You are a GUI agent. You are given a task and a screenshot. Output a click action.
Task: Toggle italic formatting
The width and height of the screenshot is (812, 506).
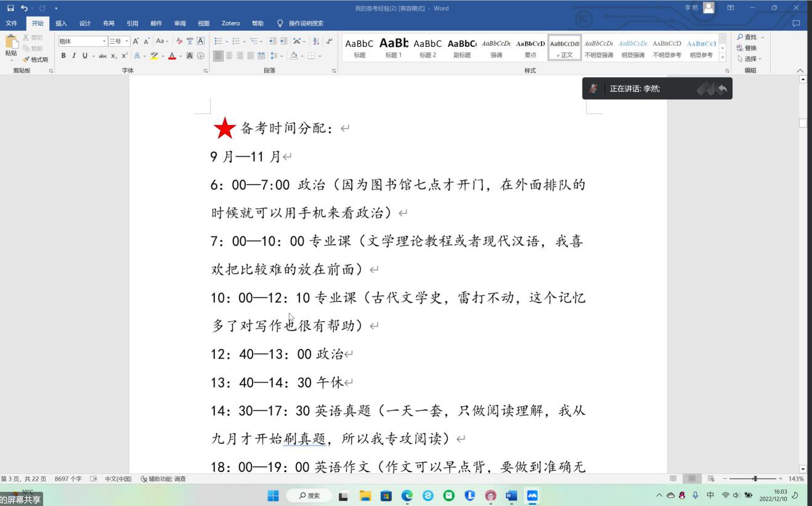point(74,55)
